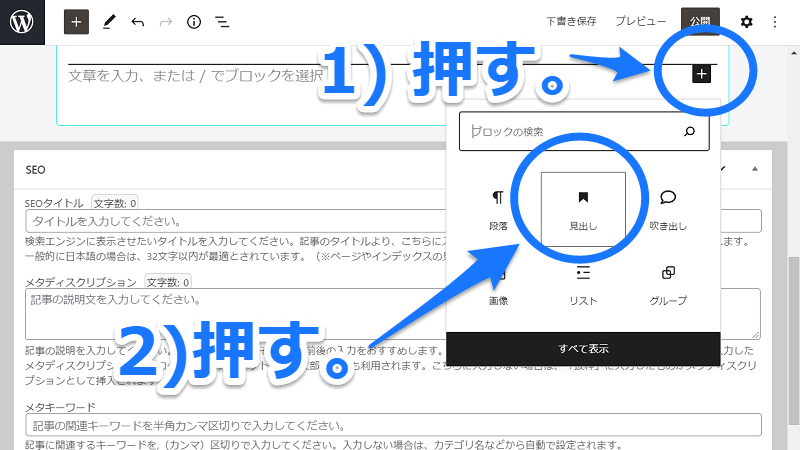
Task: Click the プレビュー preview button
Action: click(640, 21)
